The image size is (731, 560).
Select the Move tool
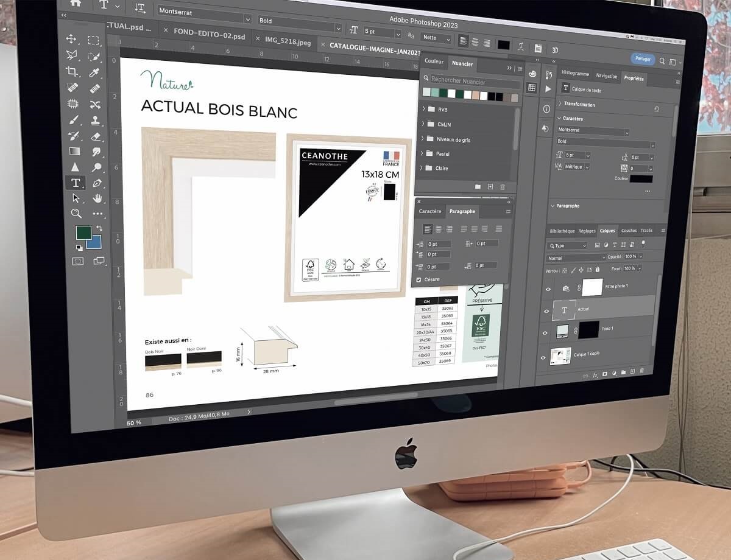click(x=71, y=39)
